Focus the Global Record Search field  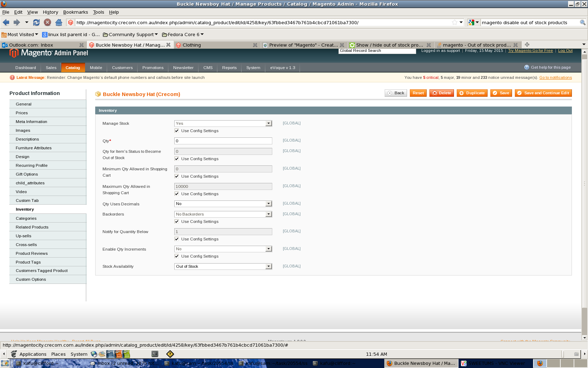point(377,51)
